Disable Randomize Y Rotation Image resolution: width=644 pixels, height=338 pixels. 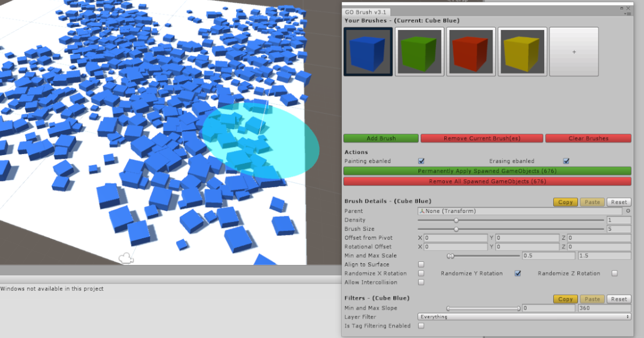coord(517,273)
